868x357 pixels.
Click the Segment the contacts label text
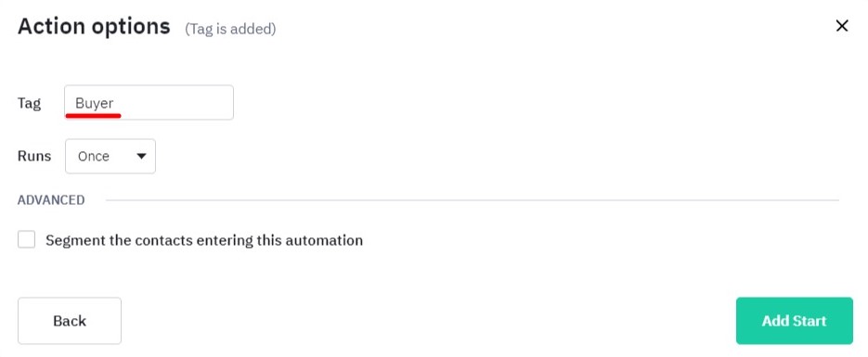[x=204, y=240]
